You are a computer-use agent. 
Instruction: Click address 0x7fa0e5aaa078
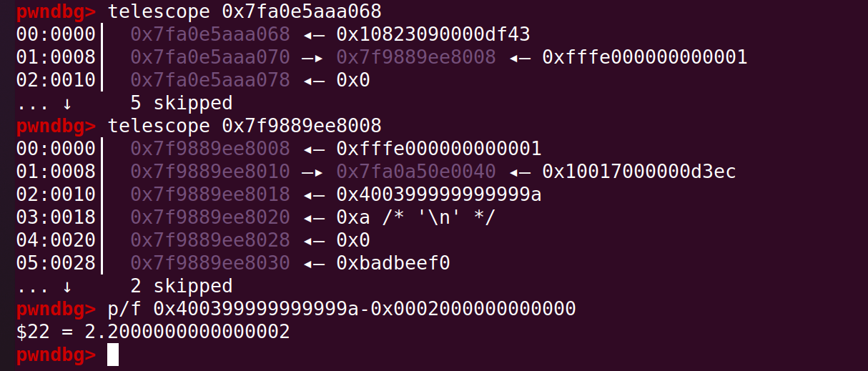click(x=210, y=80)
